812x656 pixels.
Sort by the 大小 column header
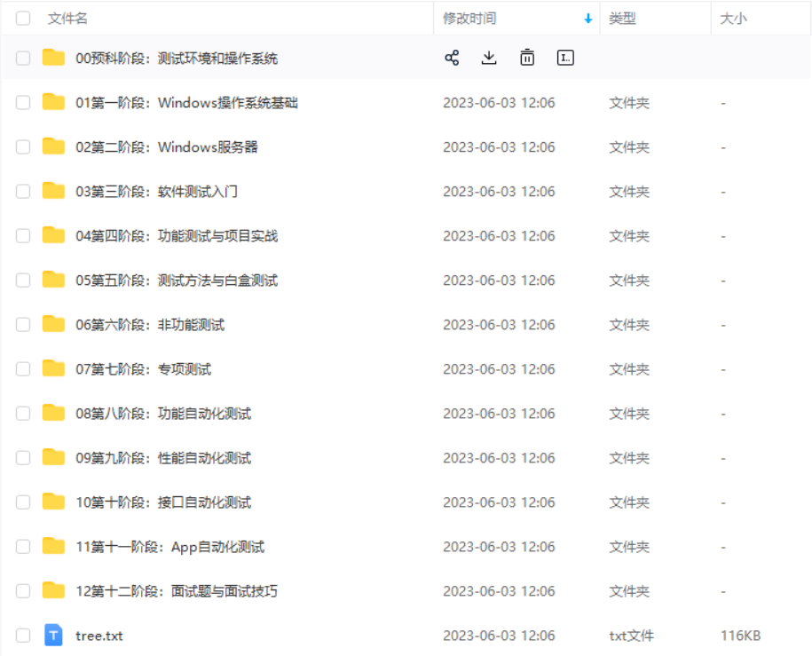733,19
